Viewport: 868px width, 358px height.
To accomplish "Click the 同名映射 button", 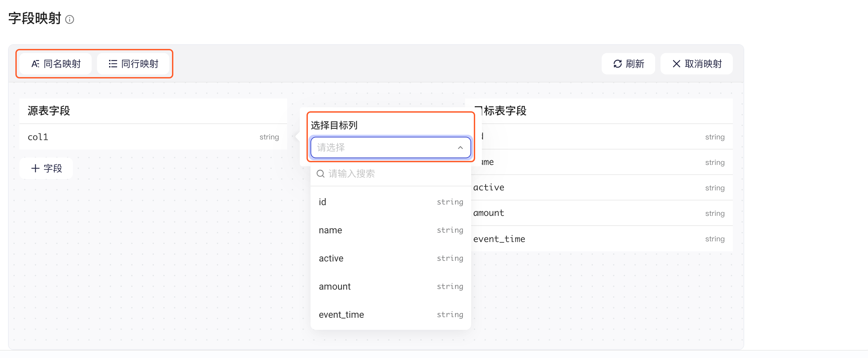I will pyautogui.click(x=56, y=64).
